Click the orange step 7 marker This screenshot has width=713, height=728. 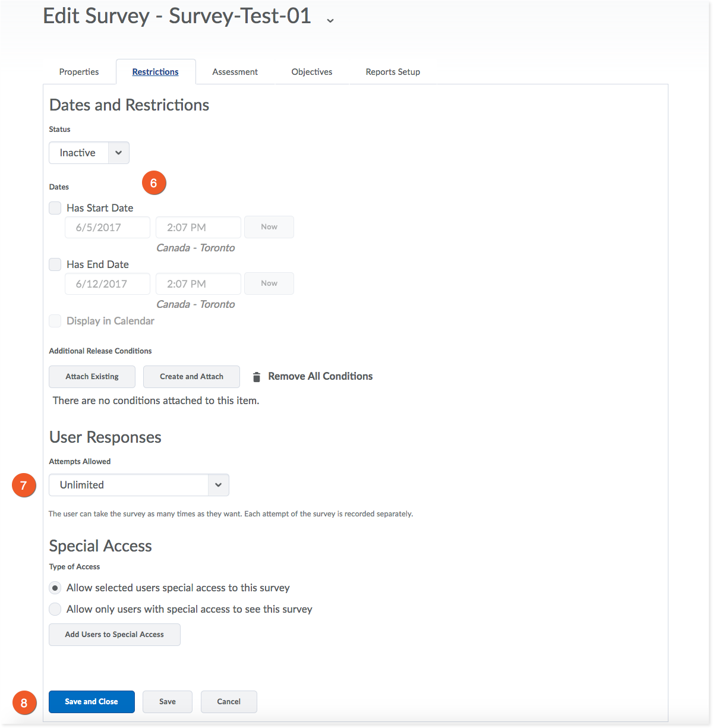click(24, 486)
